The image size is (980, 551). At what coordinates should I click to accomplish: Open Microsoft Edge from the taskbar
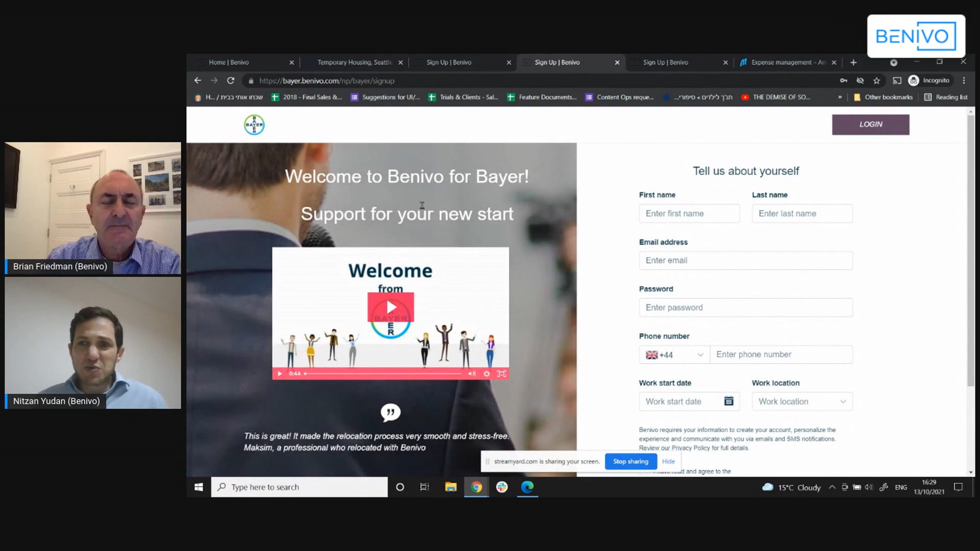[527, 487]
